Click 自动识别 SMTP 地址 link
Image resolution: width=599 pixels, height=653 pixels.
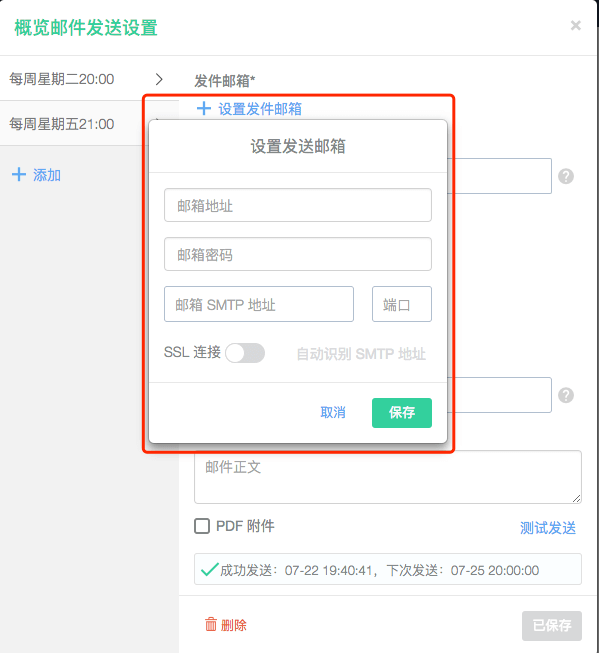(x=361, y=354)
